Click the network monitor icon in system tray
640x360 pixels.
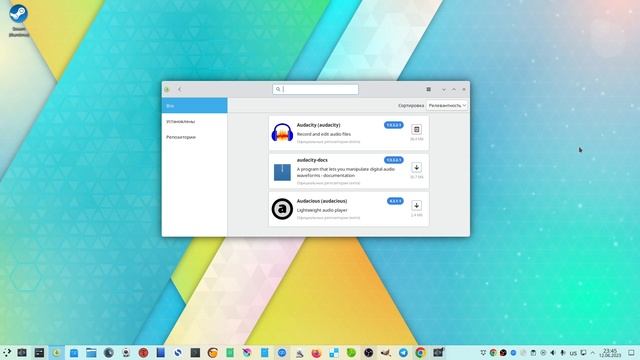tap(583, 353)
